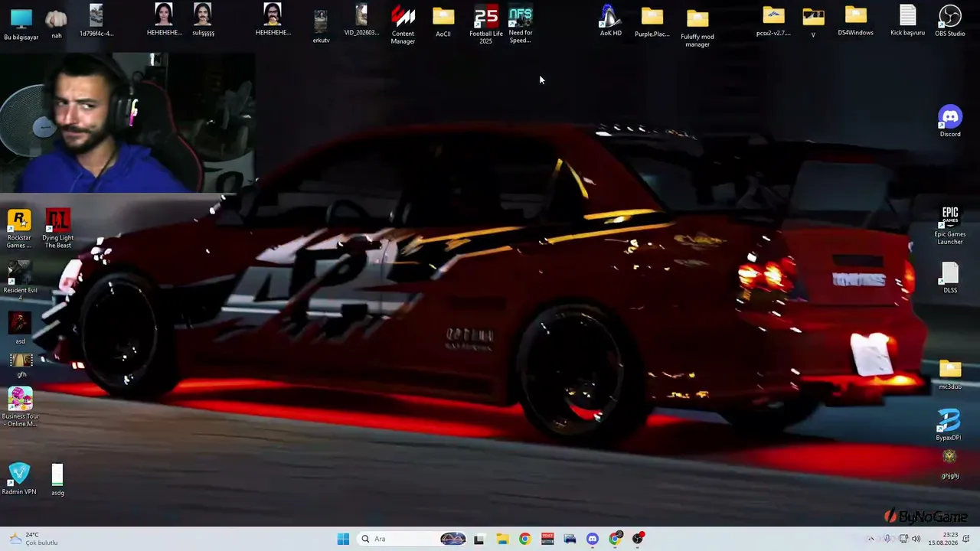Open Task View from the taskbar
Screen dimensions: 980x551
coord(479,539)
